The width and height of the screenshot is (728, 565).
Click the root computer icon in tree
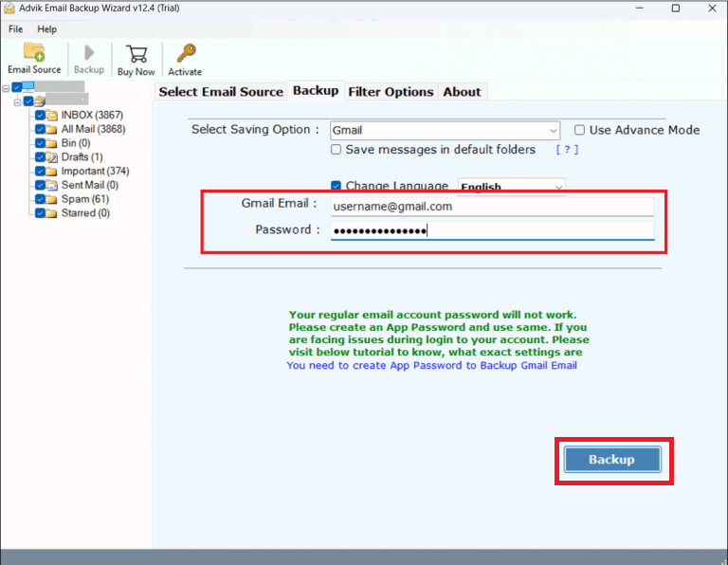[27, 86]
